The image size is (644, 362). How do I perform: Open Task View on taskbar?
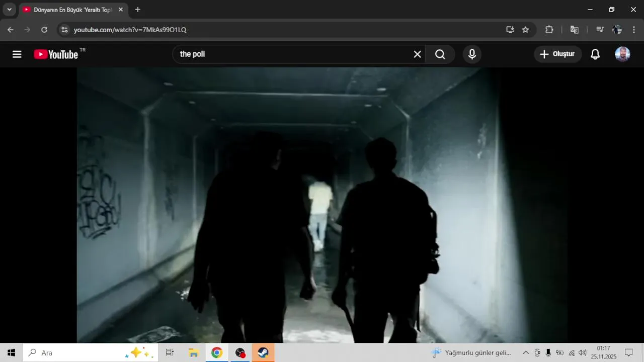(170, 352)
